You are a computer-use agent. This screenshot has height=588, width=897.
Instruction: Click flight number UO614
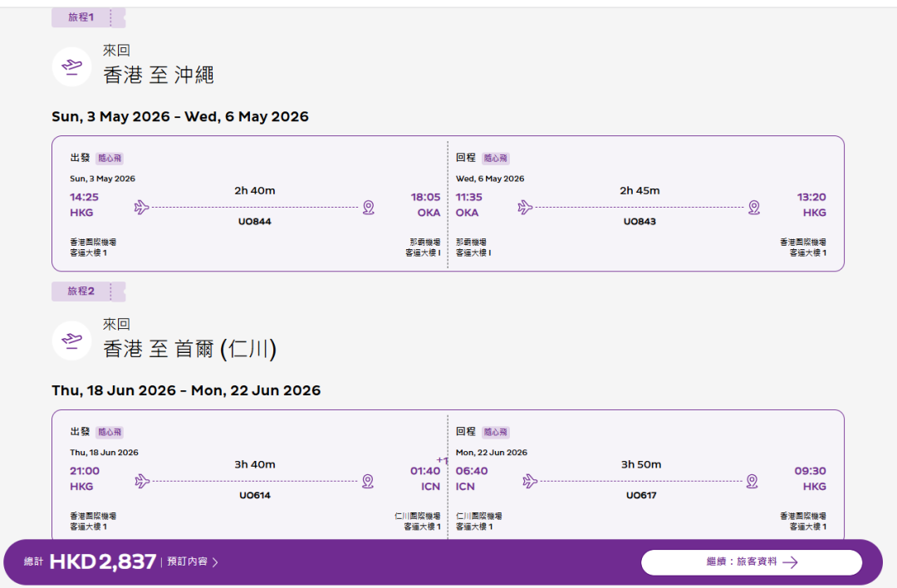pyautogui.click(x=255, y=495)
